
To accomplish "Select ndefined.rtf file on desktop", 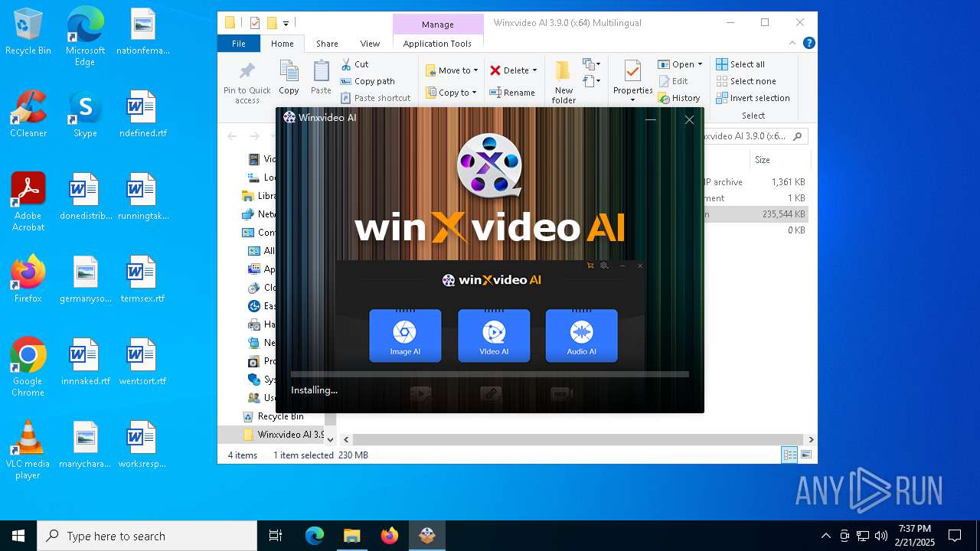I will 142,115.
